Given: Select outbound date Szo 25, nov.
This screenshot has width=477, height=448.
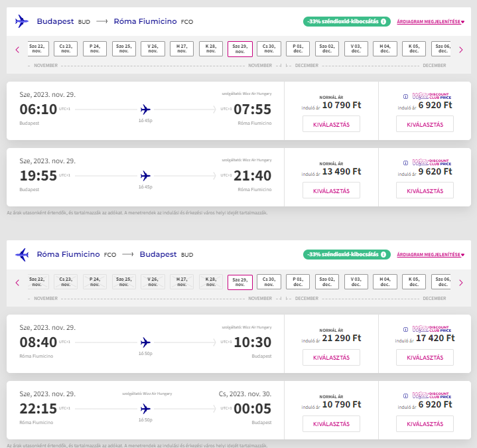Looking at the screenshot, I should click(124, 49).
